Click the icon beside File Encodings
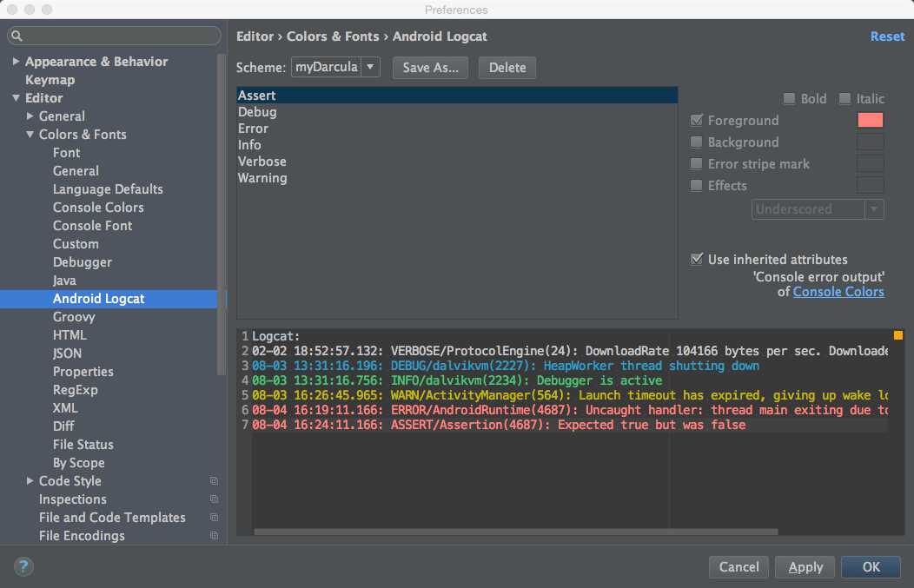 (214, 536)
